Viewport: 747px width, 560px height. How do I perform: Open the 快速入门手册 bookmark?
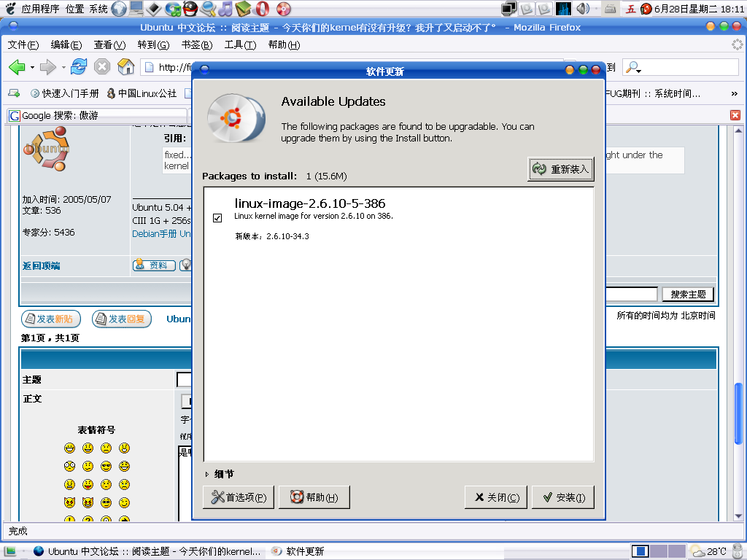pyautogui.click(x=65, y=94)
